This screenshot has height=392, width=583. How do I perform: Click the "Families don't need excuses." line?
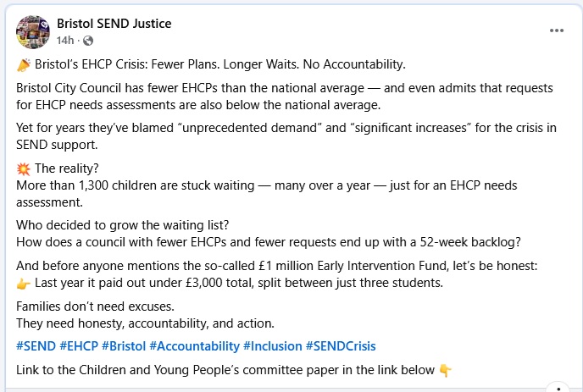pos(97,306)
